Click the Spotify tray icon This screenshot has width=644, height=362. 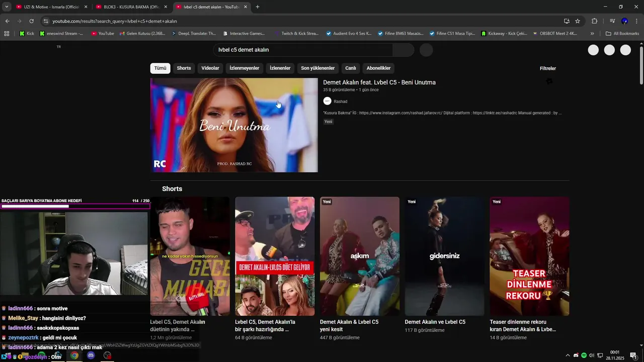(x=584, y=355)
